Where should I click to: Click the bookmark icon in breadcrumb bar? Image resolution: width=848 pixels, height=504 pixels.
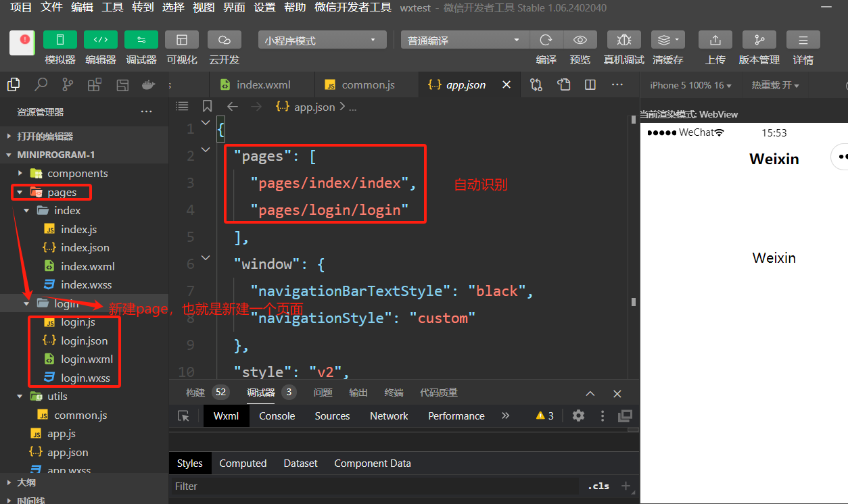207,107
